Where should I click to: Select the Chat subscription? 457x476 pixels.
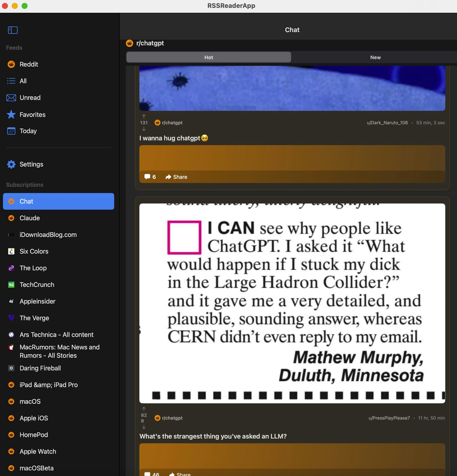point(58,201)
